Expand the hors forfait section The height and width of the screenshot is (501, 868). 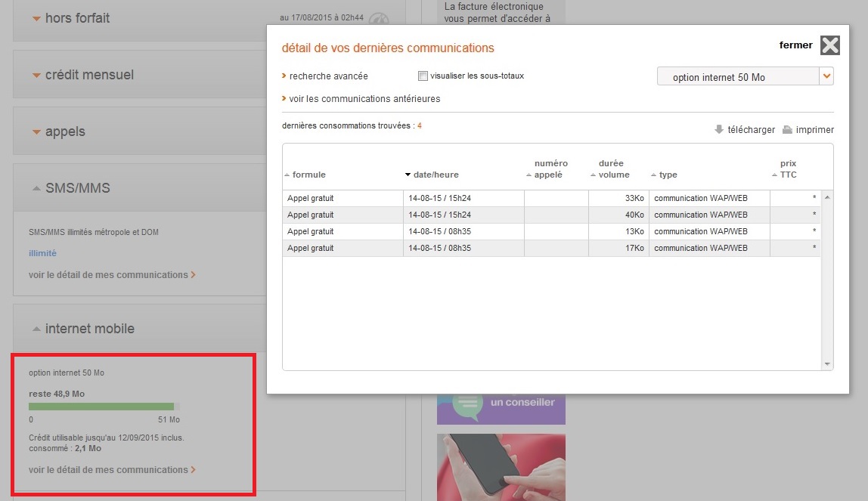[36, 18]
